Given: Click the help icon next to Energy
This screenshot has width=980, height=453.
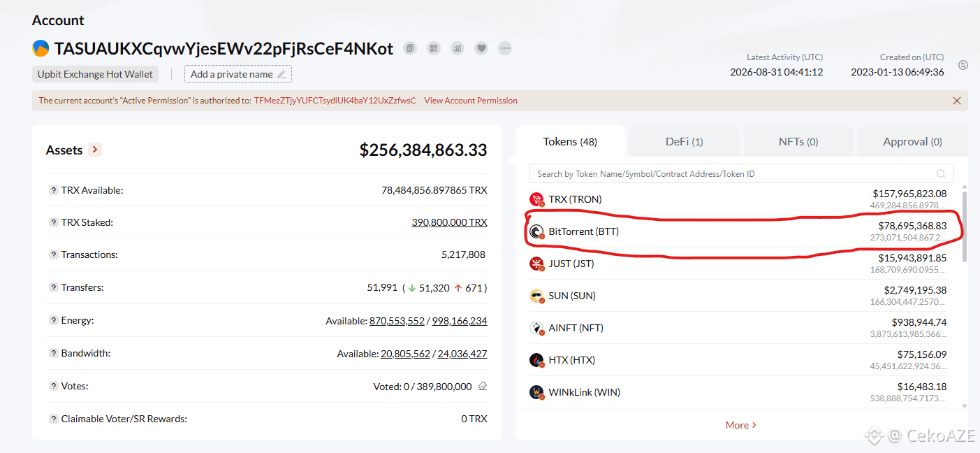Looking at the screenshot, I should click(53, 320).
